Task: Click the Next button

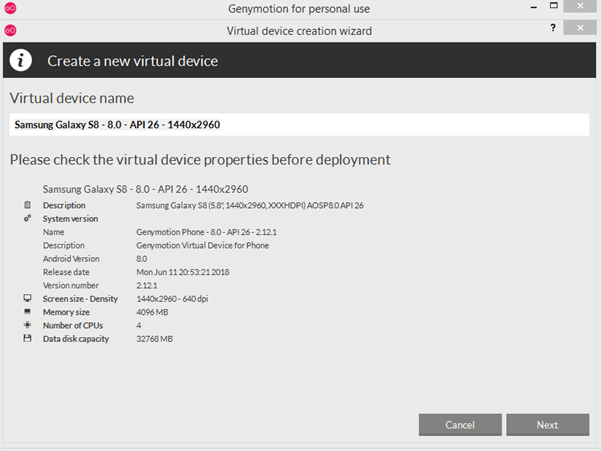Action: click(547, 425)
